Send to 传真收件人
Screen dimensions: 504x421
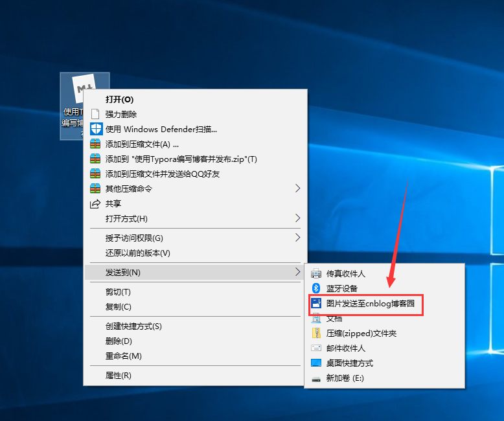click(x=384, y=273)
